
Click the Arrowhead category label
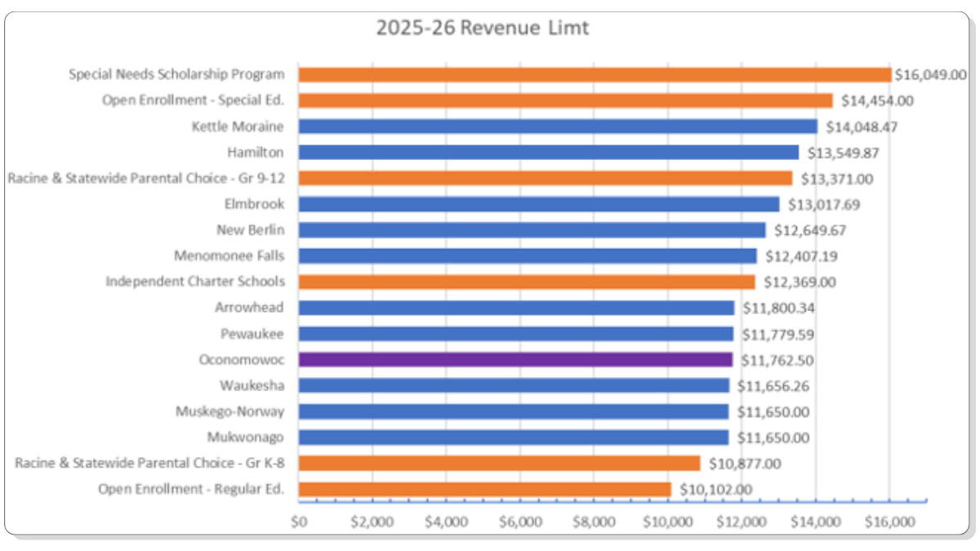pos(250,308)
